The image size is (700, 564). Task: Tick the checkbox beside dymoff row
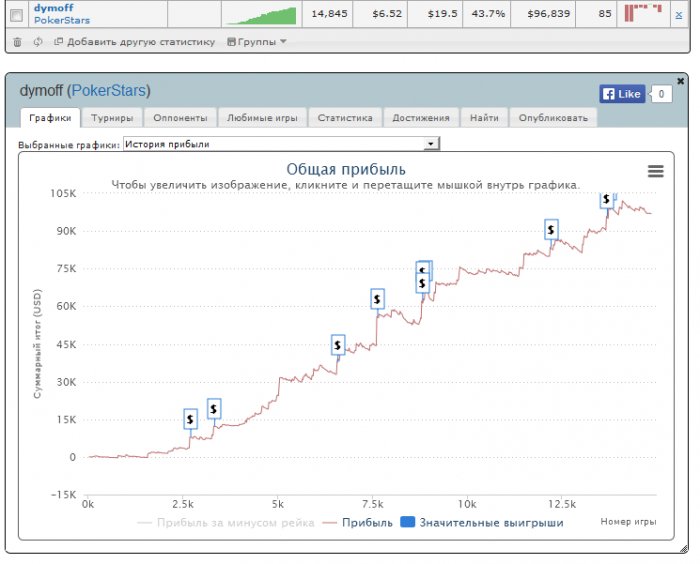[16, 14]
